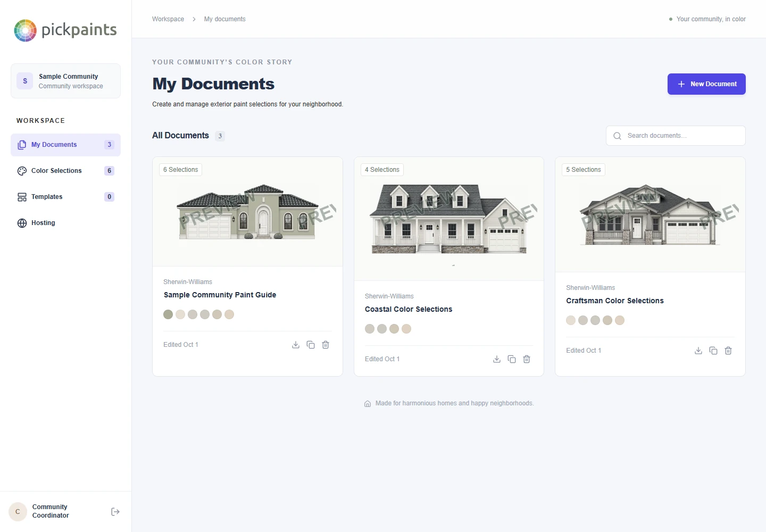
Task: Click the Craftsman Color Selections title
Action: (615, 301)
